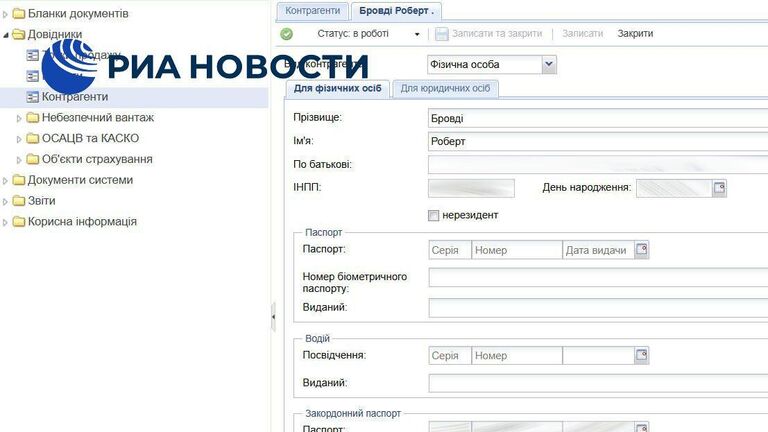Click the passport Виданий field
The image size is (768, 432).
pos(598,308)
